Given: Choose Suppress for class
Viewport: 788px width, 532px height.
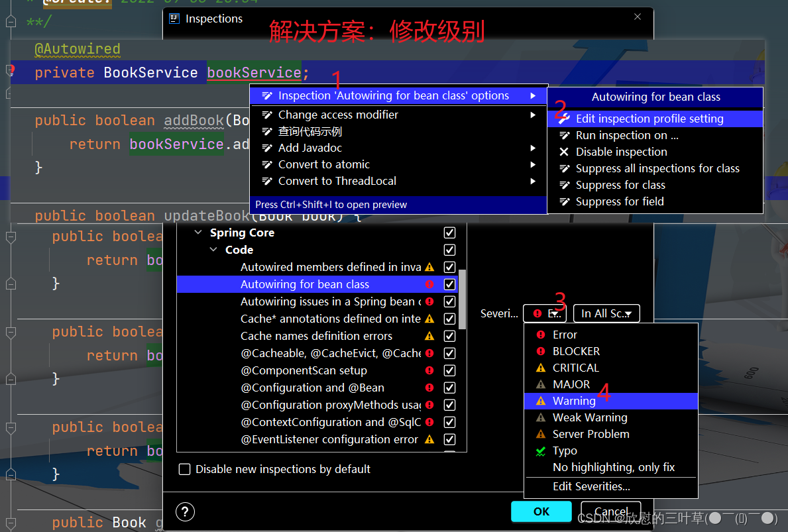Looking at the screenshot, I should pos(655,186).
